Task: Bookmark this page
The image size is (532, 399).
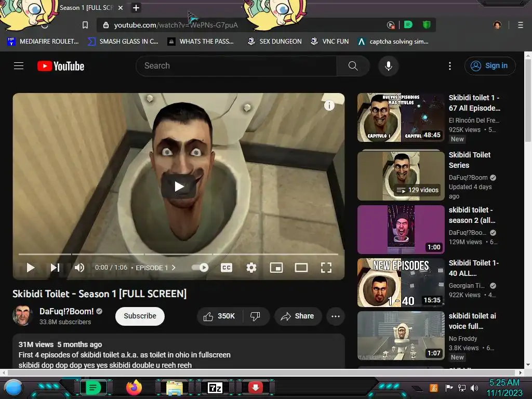Action: (x=85, y=25)
